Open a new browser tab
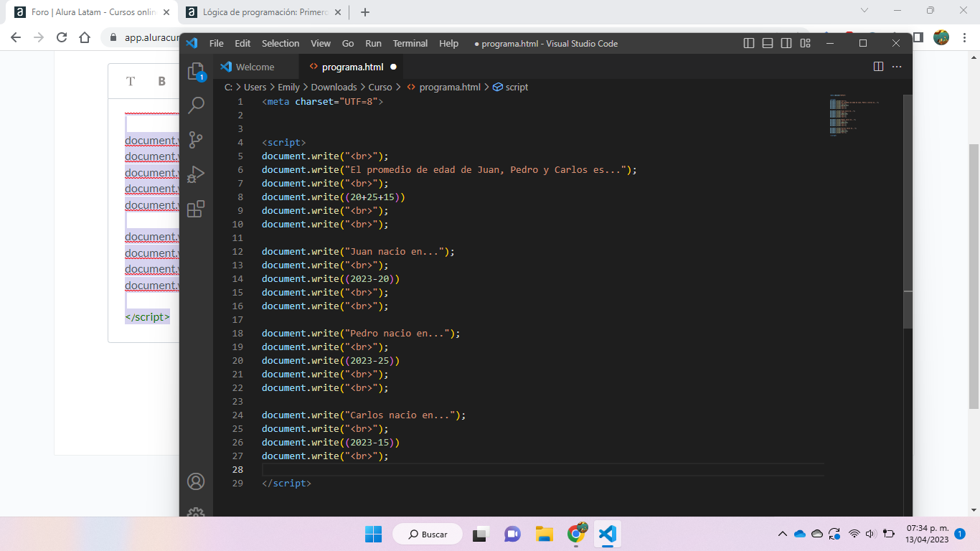 tap(364, 12)
